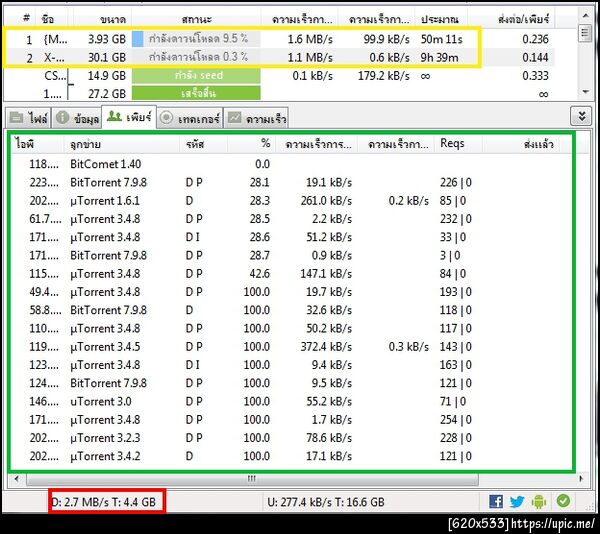Image resolution: width=600 pixels, height=534 pixels.
Task: Click the 147.1 kB/s speed cell
Action: (x=326, y=274)
